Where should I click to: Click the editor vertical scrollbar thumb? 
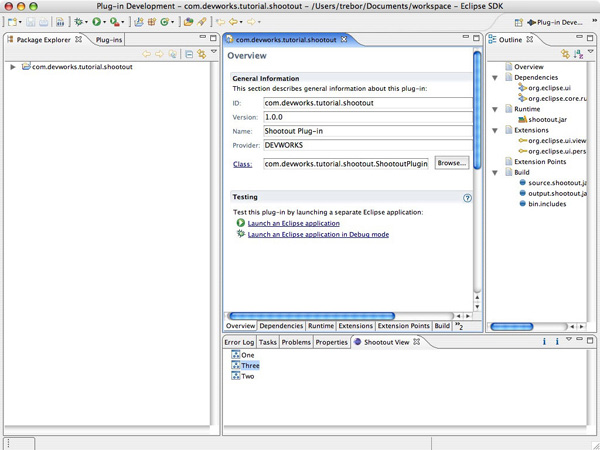coord(477,110)
